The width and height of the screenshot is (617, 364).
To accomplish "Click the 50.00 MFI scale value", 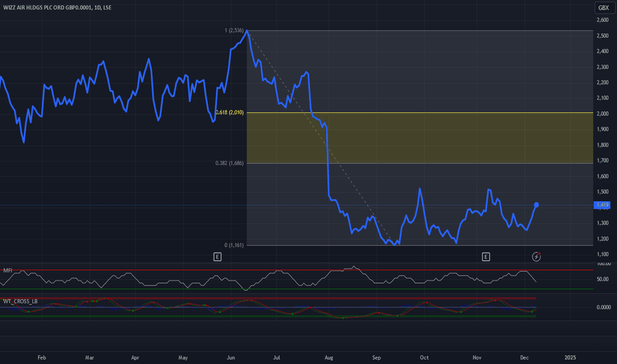I will pos(602,279).
